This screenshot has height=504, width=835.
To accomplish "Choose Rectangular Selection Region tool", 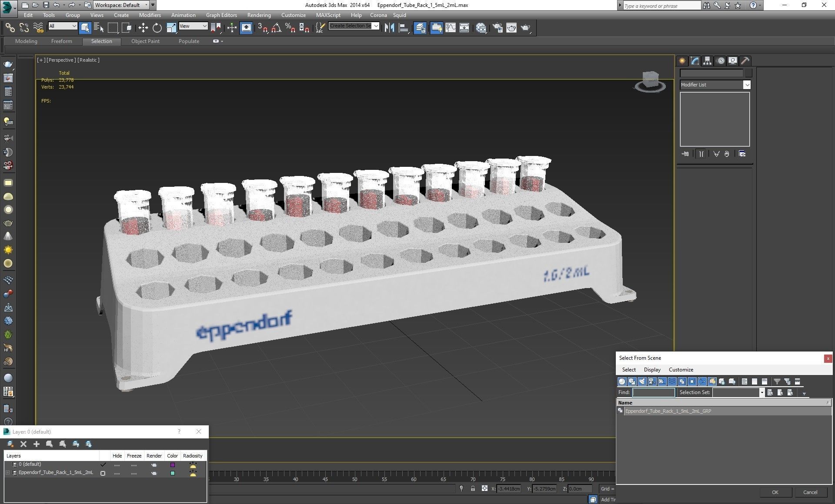I will pyautogui.click(x=113, y=28).
